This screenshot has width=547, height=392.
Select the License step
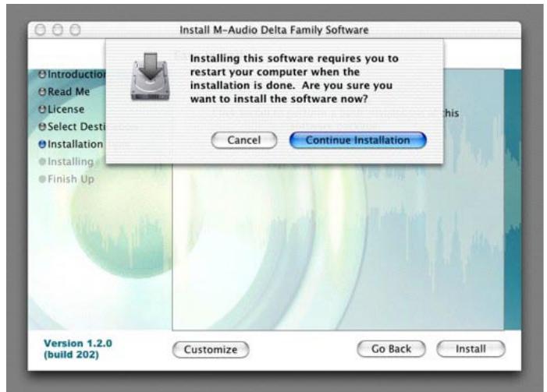pyautogui.click(x=62, y=109)
